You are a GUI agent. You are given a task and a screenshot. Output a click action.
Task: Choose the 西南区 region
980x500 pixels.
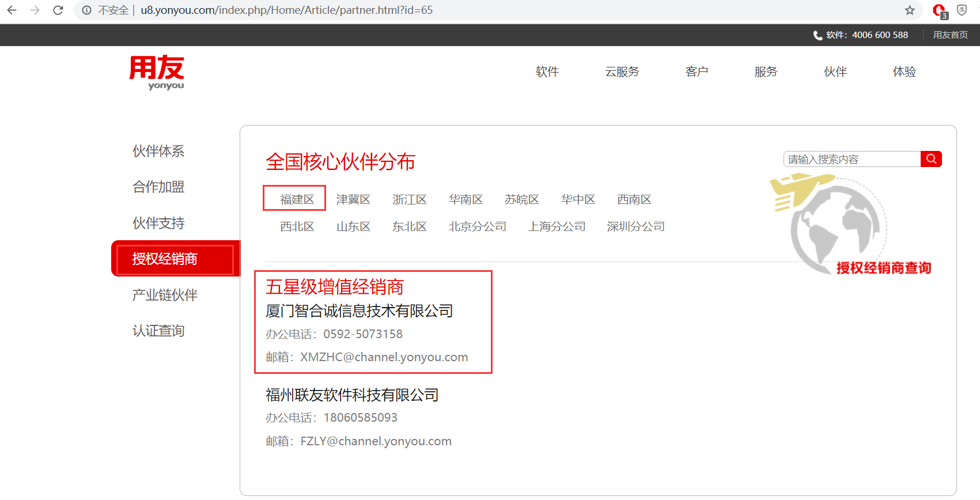point(634,199)
